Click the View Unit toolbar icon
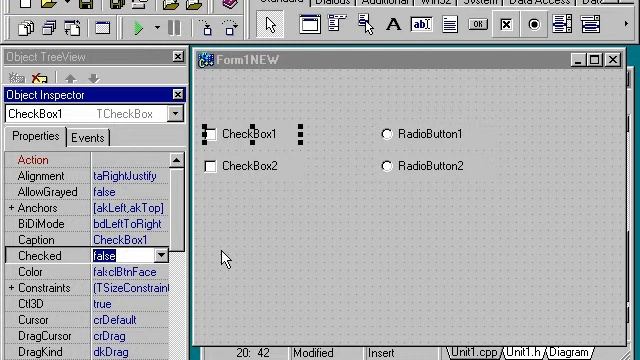Viewport: 640px width, 360px height. (x=27, y=28)
